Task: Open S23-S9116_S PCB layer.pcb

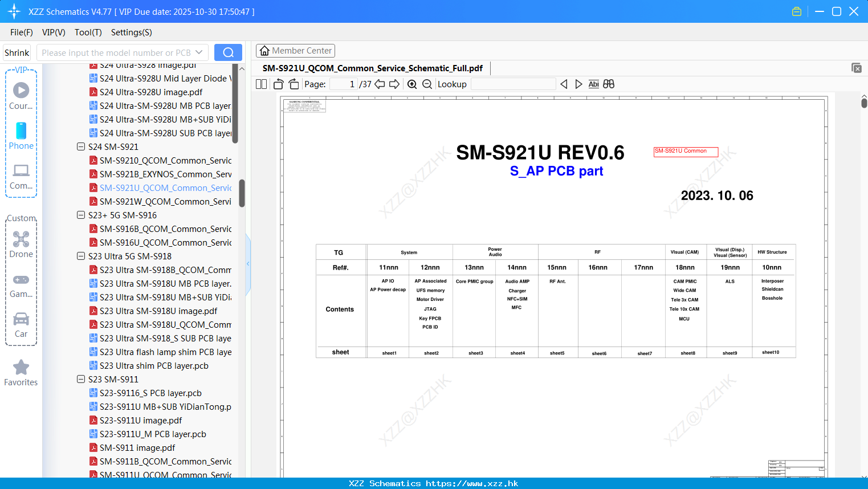Action: [145, 393]
